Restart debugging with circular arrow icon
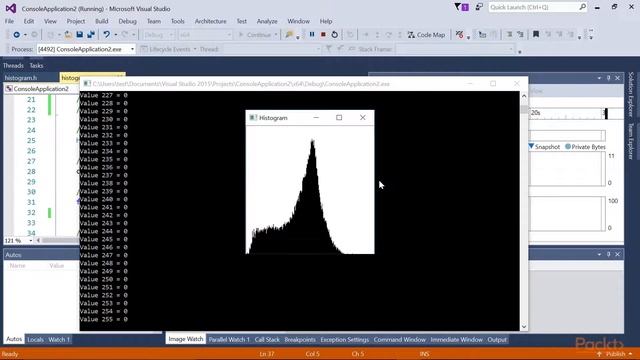This screenshot has height=360, width=640. tap(334, 35)
